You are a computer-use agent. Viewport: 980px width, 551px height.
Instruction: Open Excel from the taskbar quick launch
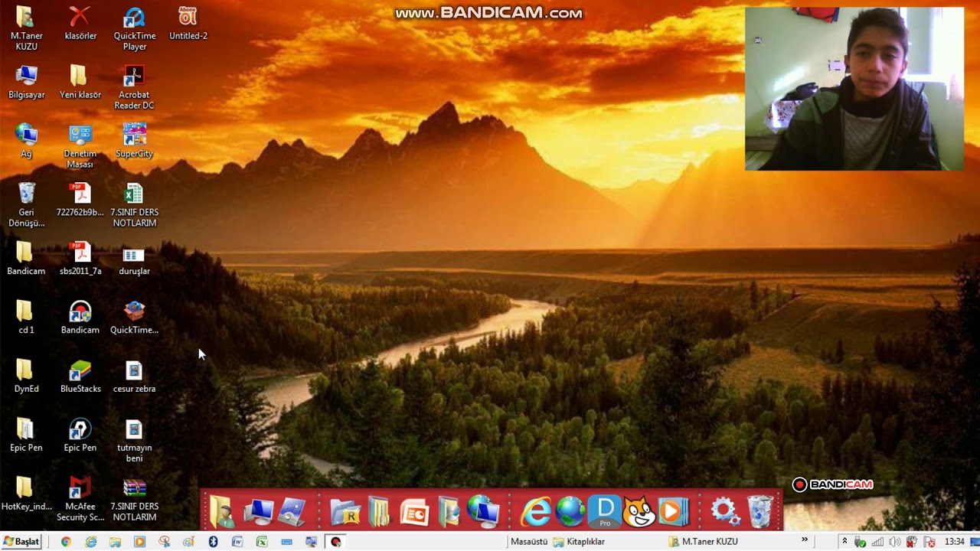tap(262, 542)
